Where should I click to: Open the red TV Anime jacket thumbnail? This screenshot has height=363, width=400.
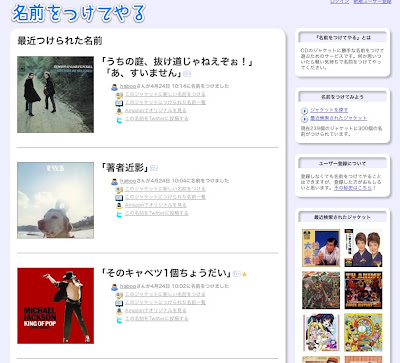click(x=363, y=290)
